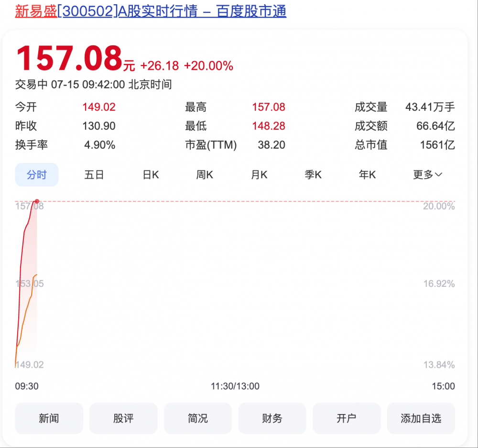Select the 分时 chart tab
This screenshot has width=478, height=448.
[37, 175]
